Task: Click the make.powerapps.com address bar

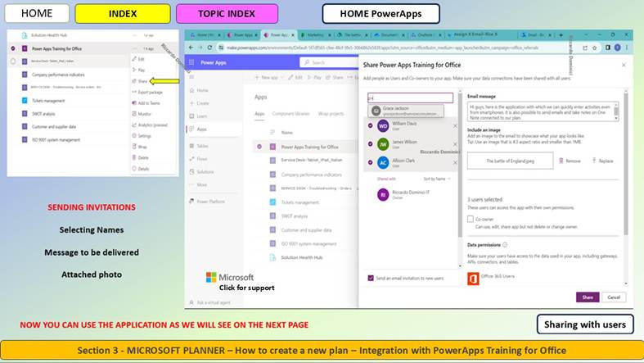Action: (382, 48)
